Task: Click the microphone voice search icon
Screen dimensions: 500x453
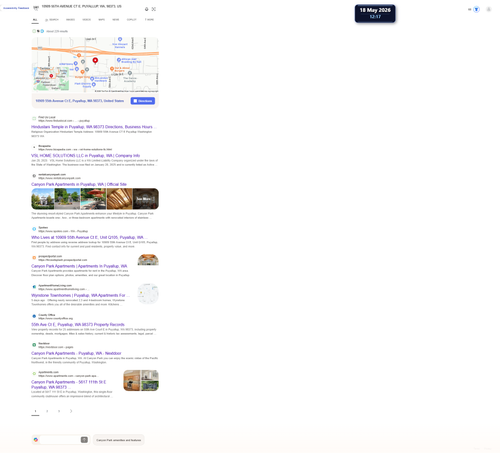Action: pos(146,9)
